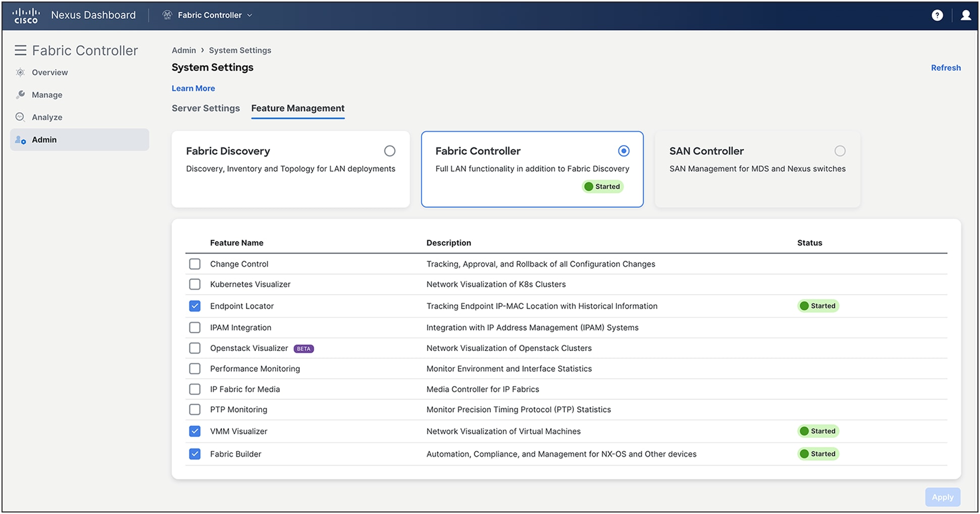
Task: Enable the Kubernetes Visualizer checkbox
Action: click(195, 284)
